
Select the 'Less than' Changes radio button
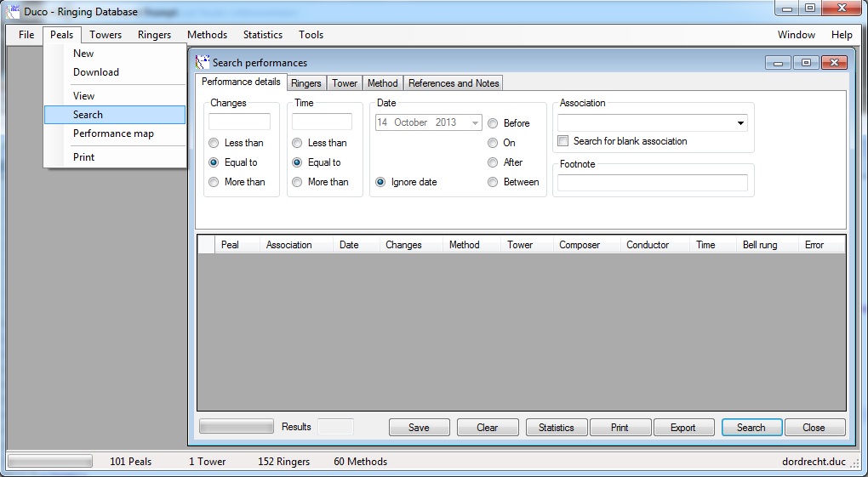click(x=214, y=143)
